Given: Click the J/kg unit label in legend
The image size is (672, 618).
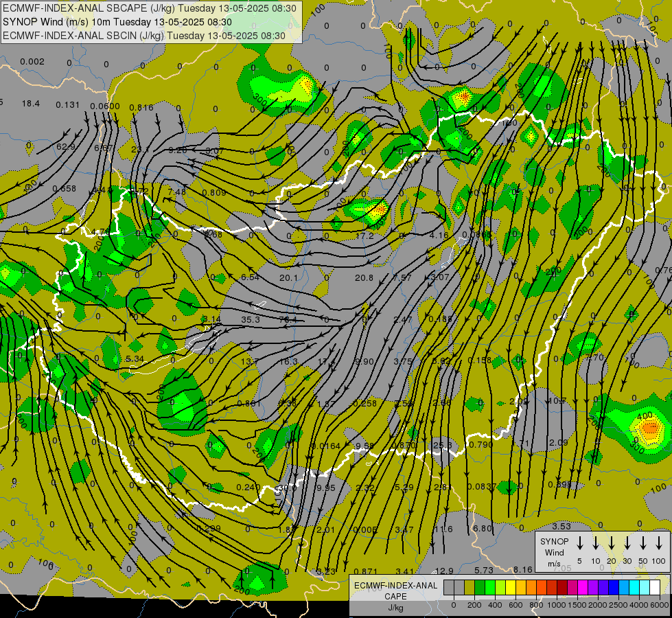Looking at the screenshot, I should pyautogui.click(x=395, y=608).
